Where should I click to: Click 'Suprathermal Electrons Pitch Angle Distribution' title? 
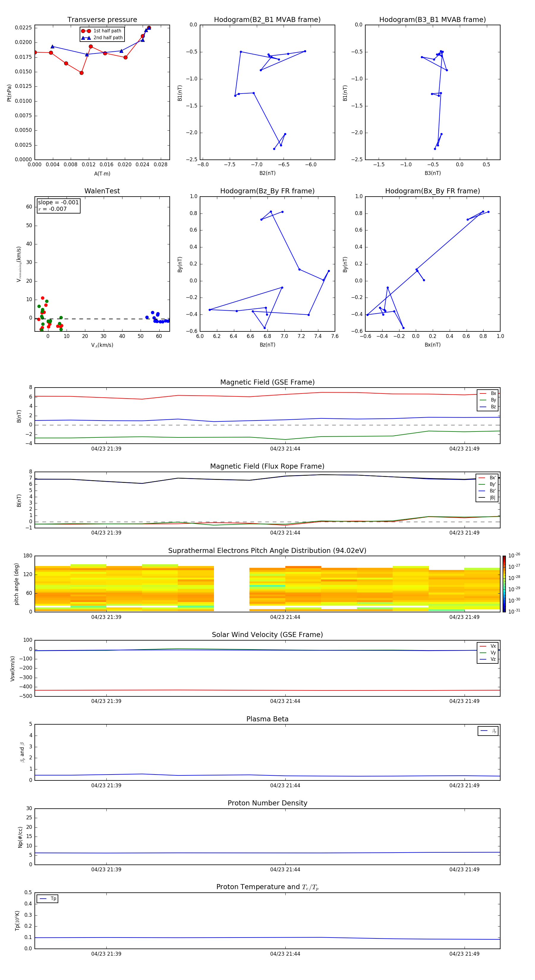(267, 551)
